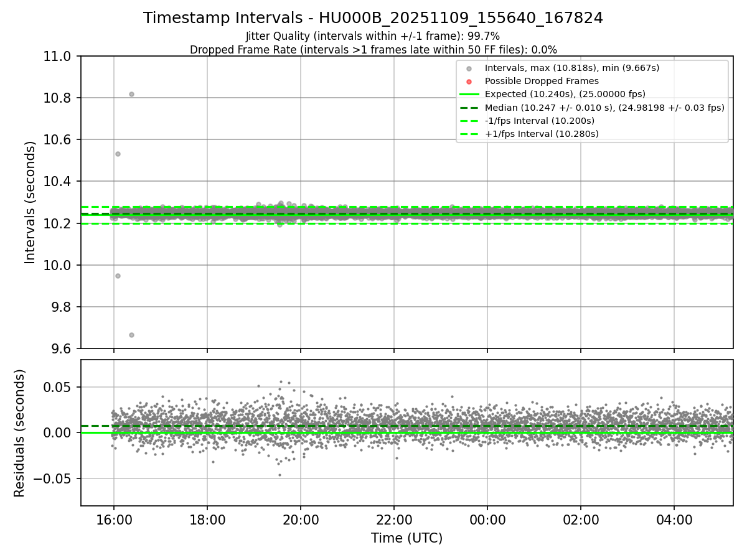Click the 04:00 time tick label
This screenshot has width=747, height=560.
(x=674, y=519)
